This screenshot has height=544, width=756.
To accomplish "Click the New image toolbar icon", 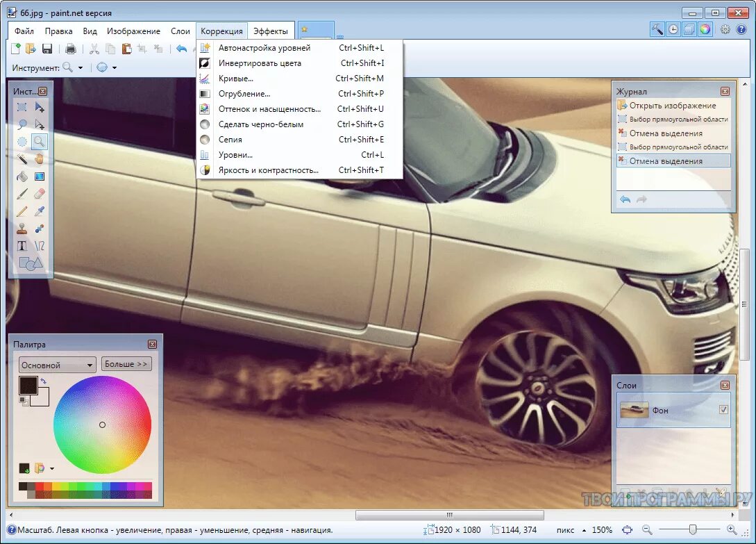I will (x=16, y=48).
